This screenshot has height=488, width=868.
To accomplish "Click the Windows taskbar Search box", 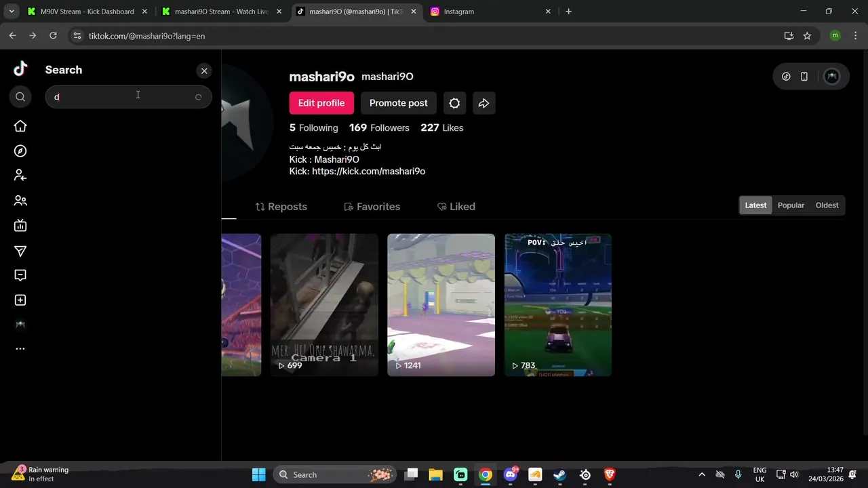I will pyautogui.click(x=336, y=474).
